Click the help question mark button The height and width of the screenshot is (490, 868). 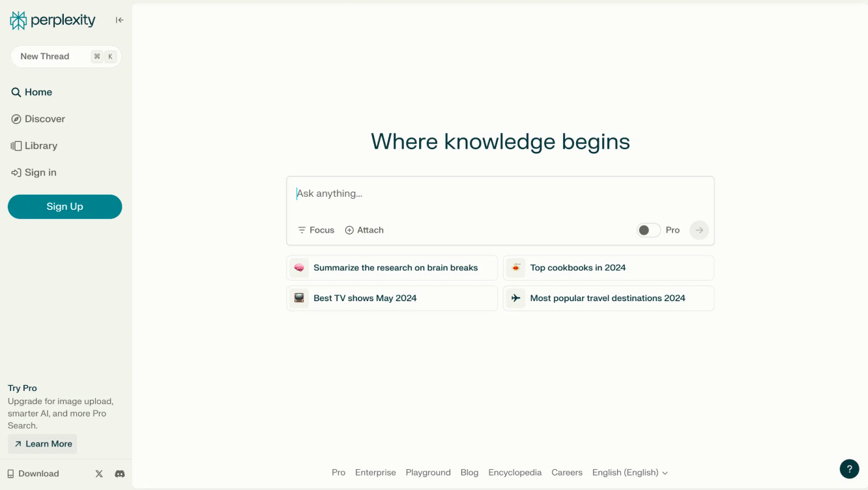[849, 468]
